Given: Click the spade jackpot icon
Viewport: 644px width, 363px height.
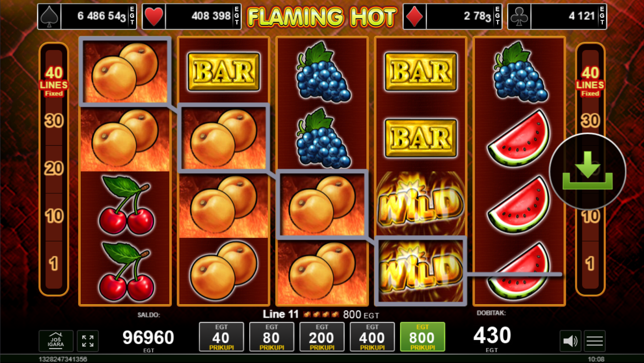Looking at the screenshot, I should point(49,16).
